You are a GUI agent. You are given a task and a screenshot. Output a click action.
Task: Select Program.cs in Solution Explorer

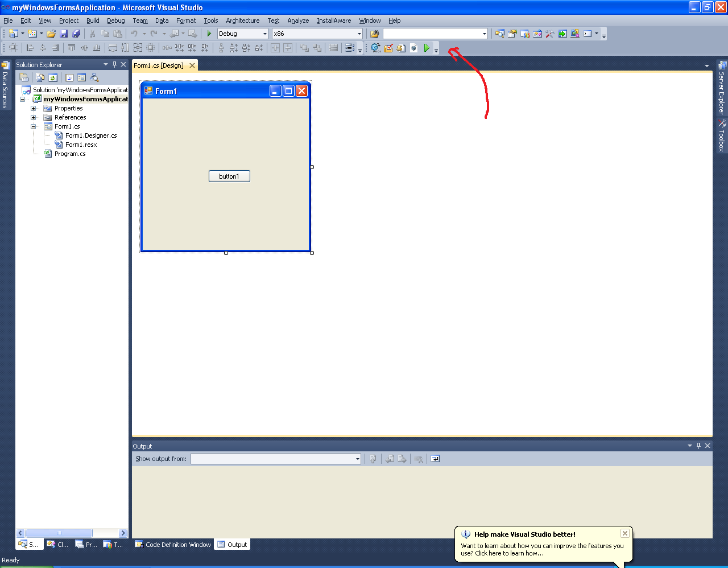click(70, 154)
